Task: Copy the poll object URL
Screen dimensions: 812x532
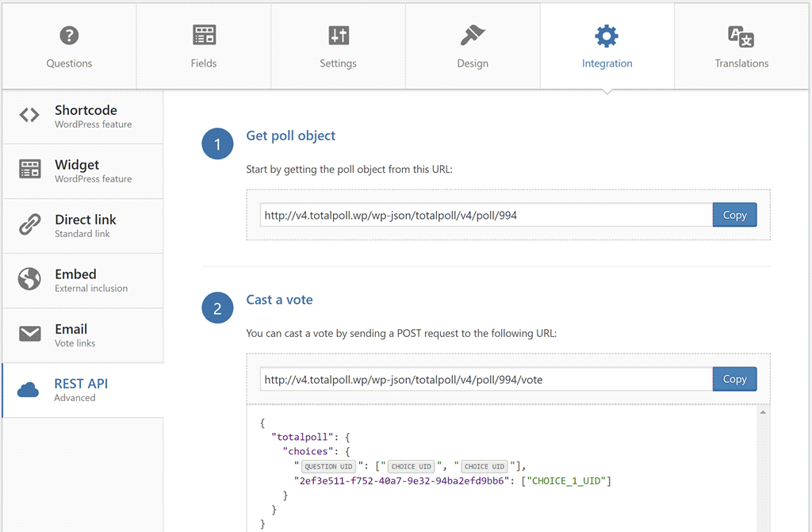Action: pyautogui.click(x=734, y=215)
